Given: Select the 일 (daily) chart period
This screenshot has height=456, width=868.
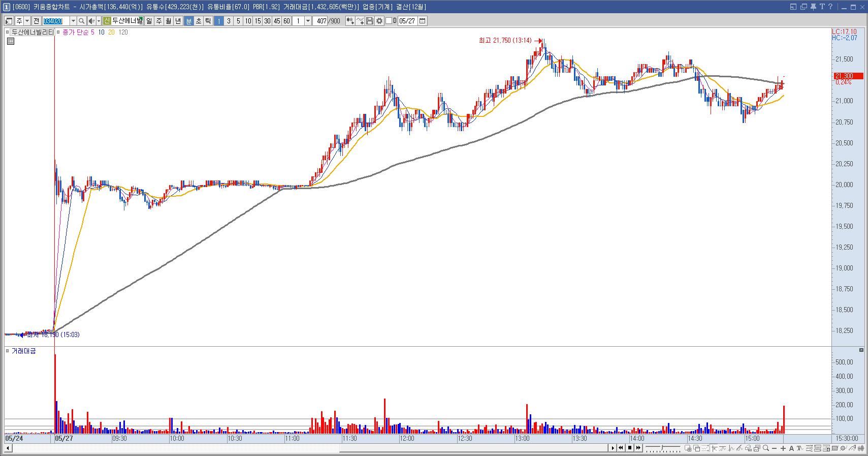Looking at the screenshot, I should tap(149, 21).
